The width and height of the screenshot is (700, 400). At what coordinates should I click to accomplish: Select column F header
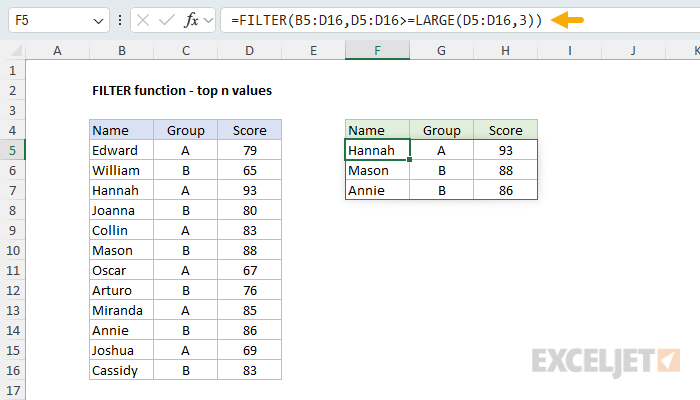pyautogui.click(x=377, y=50)
